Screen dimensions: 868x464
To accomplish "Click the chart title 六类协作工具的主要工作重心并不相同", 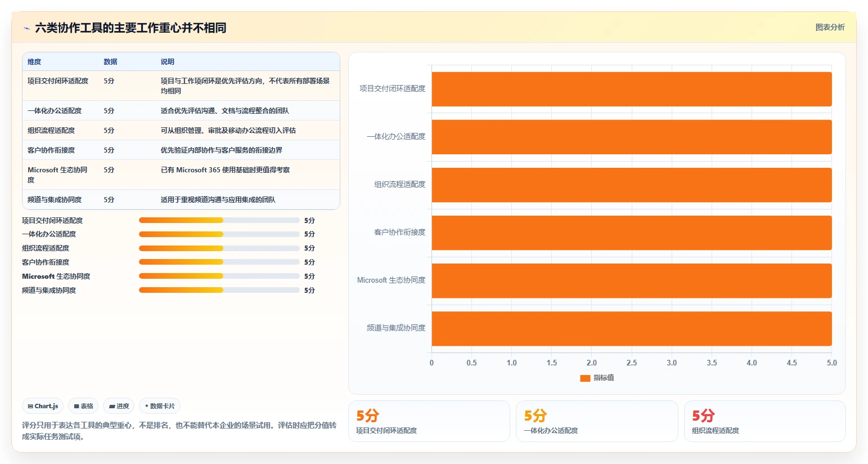I will (131, 28).
